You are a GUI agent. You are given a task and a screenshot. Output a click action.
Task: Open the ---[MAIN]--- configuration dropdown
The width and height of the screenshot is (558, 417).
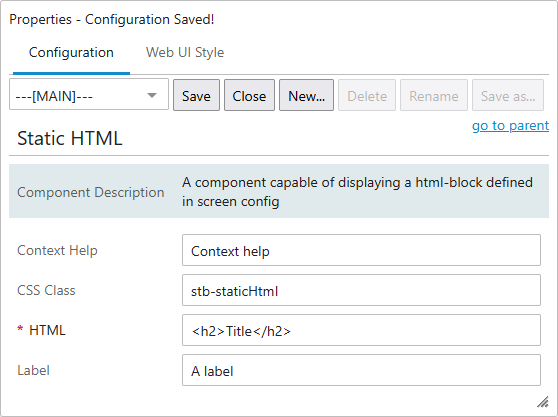(x=89, y=95)
